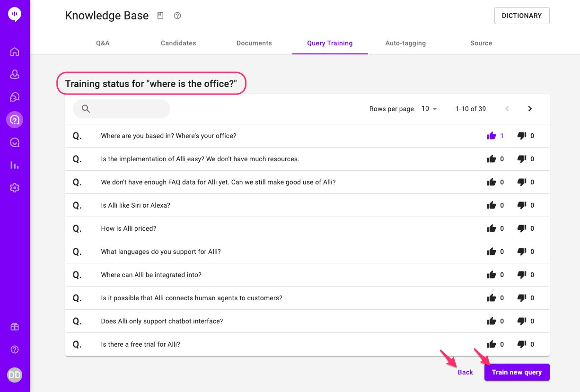Select "Where are you based in? Where's your office?" text
580x392 pixels.
point(168,136)
